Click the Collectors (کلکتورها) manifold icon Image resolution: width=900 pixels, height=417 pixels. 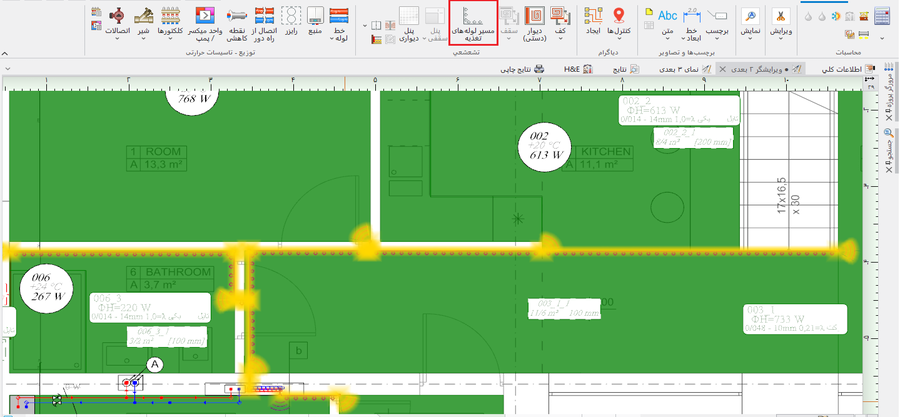(x=170, y=23)
